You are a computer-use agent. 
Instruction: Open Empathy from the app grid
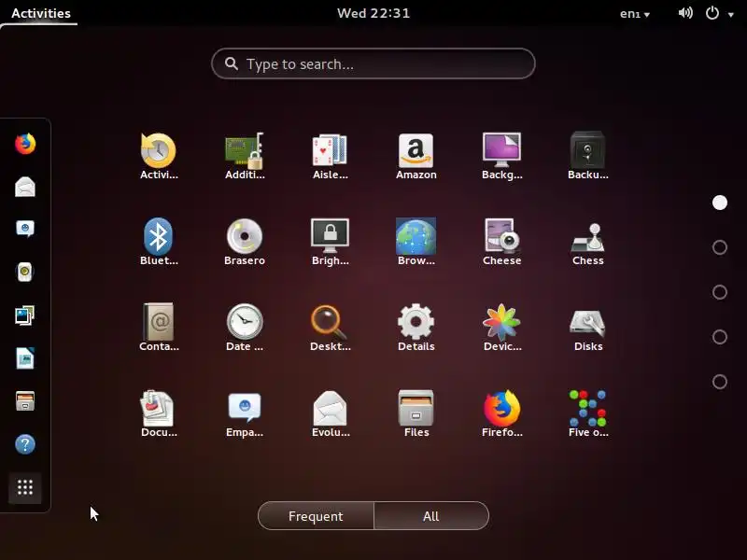245,413
